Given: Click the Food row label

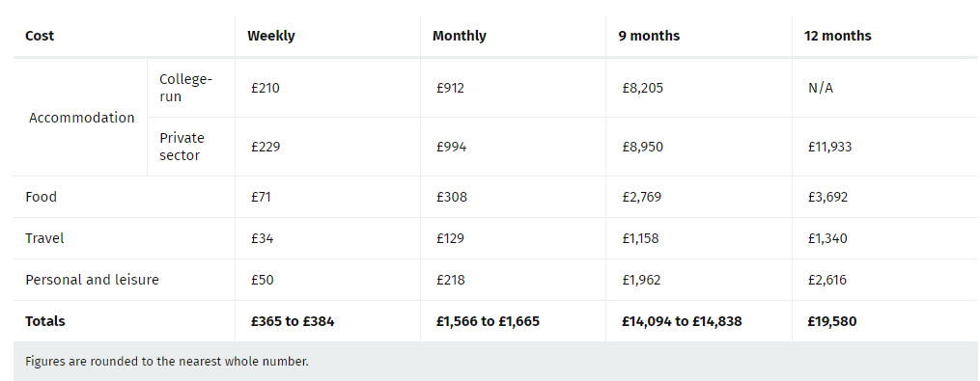Looking at the screenshot, I should click(x=41, y=197).
